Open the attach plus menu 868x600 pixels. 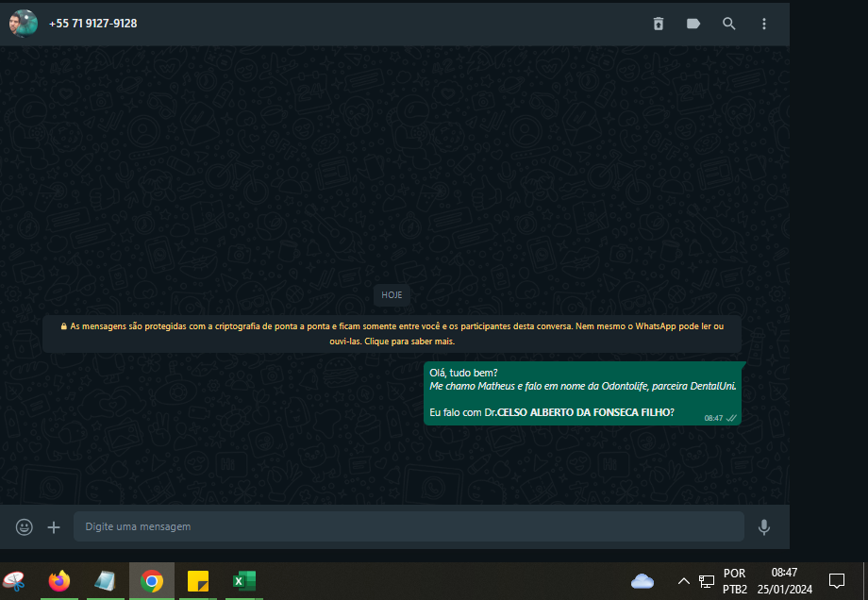tap(54, 527)
